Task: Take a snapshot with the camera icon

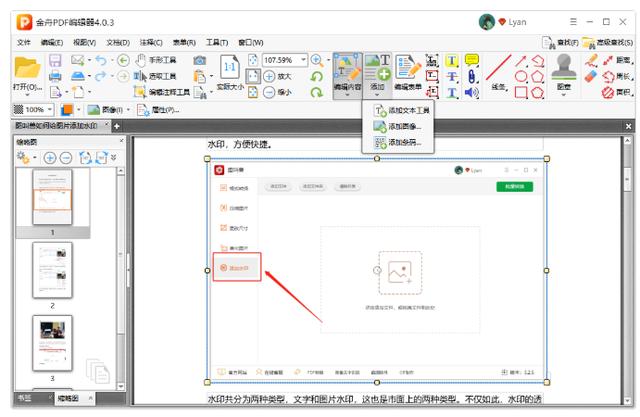Action: coord(200,60)
